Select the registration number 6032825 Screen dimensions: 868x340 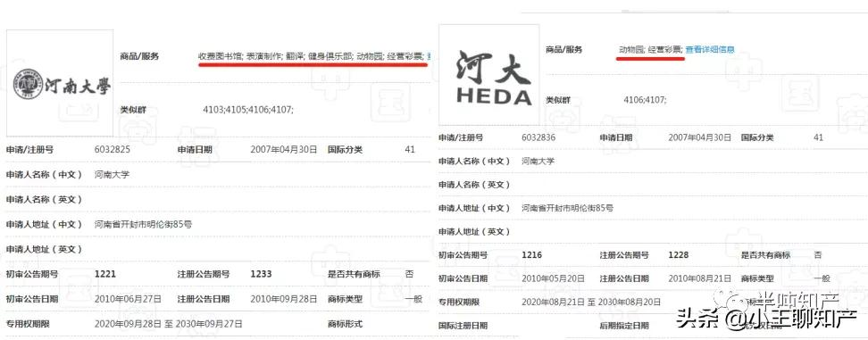113,150
